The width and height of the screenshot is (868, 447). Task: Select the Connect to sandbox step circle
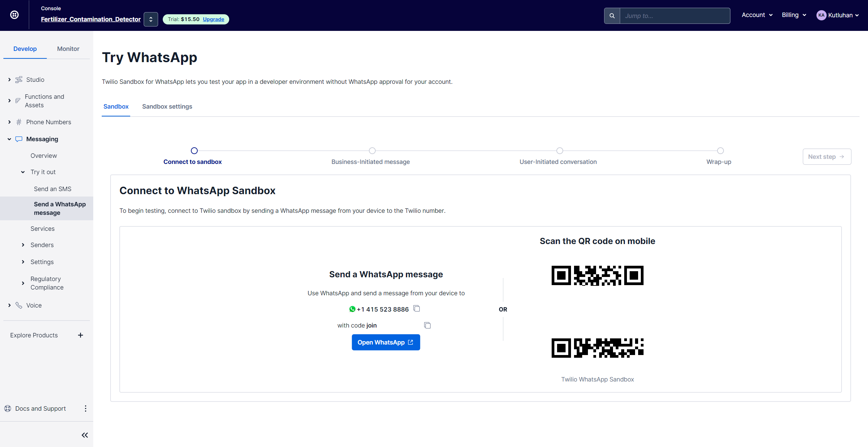pyautogui.click(x=194, y=151)
